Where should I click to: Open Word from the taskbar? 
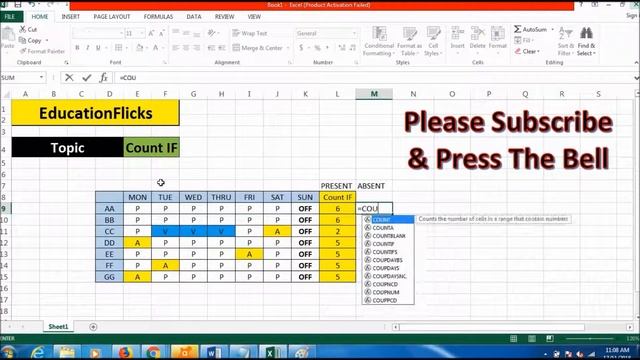pyautogui.click(x=213, y=352)
